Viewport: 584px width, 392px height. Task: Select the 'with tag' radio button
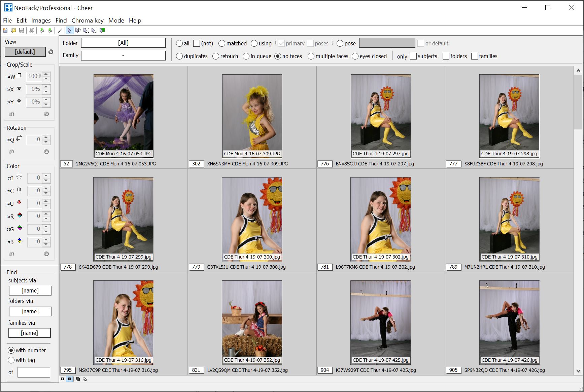[11, 360]
